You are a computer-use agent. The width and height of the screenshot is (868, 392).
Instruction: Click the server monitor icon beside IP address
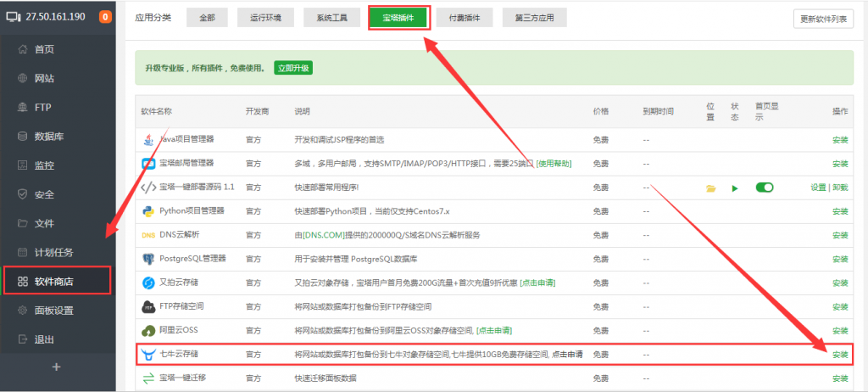[x=14, y=17]
